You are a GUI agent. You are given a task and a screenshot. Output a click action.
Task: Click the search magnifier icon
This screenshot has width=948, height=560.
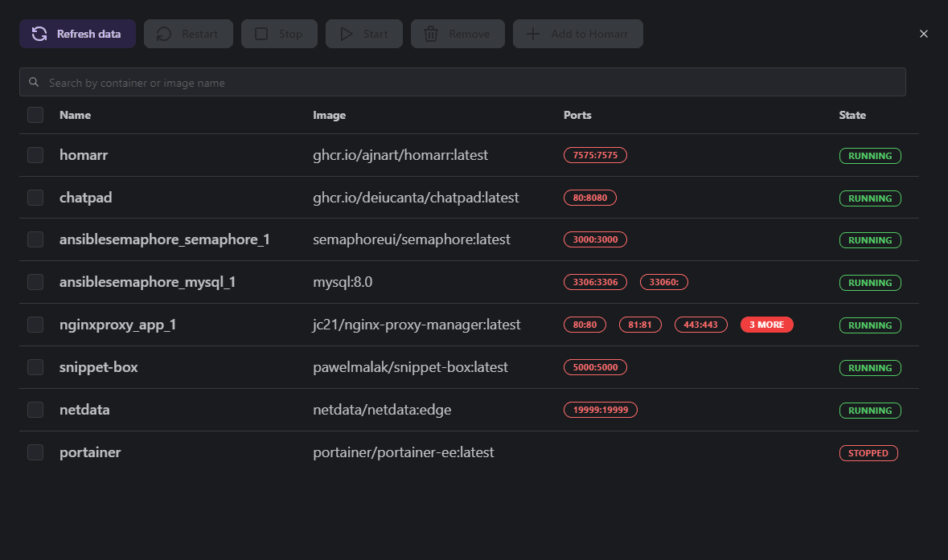click(34, 81)
